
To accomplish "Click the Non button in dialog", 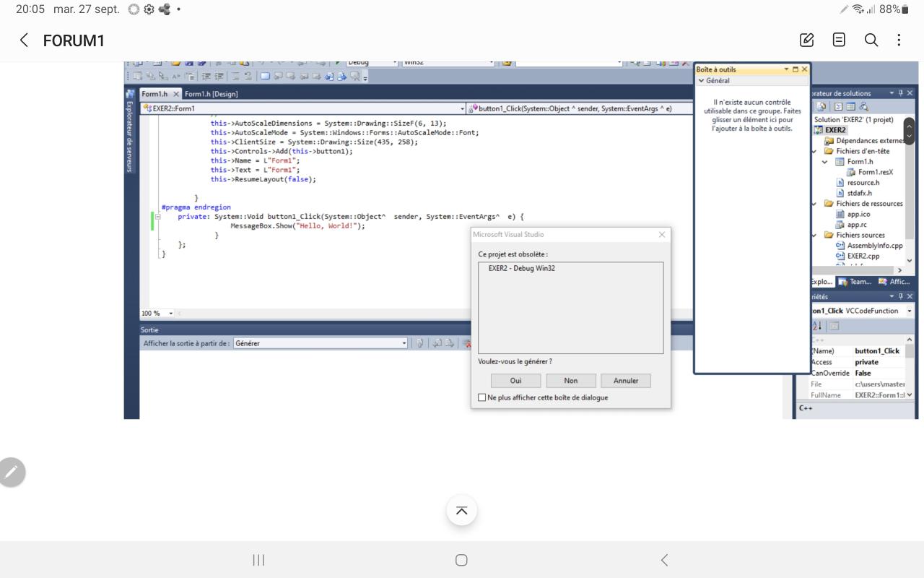I will (570, 381).
